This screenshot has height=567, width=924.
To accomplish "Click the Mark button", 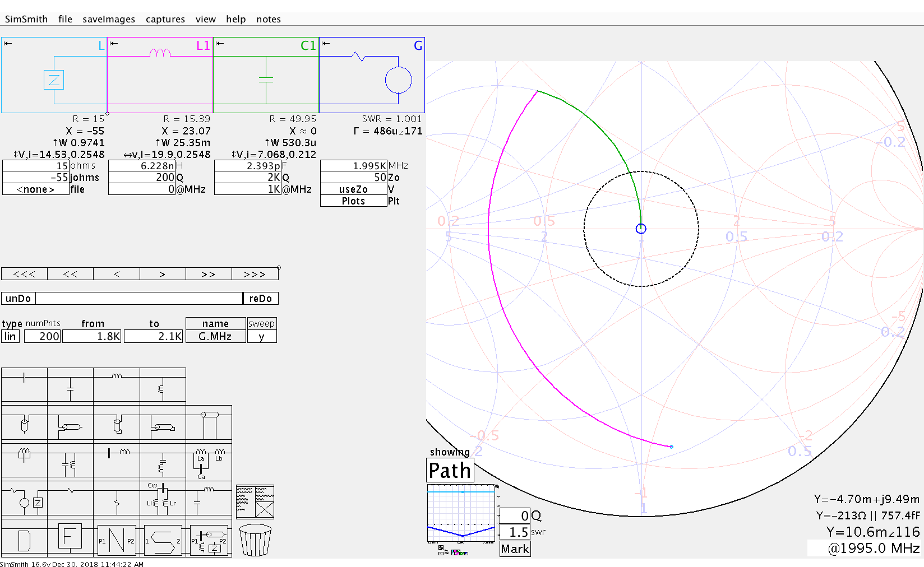I will (515, 549).
